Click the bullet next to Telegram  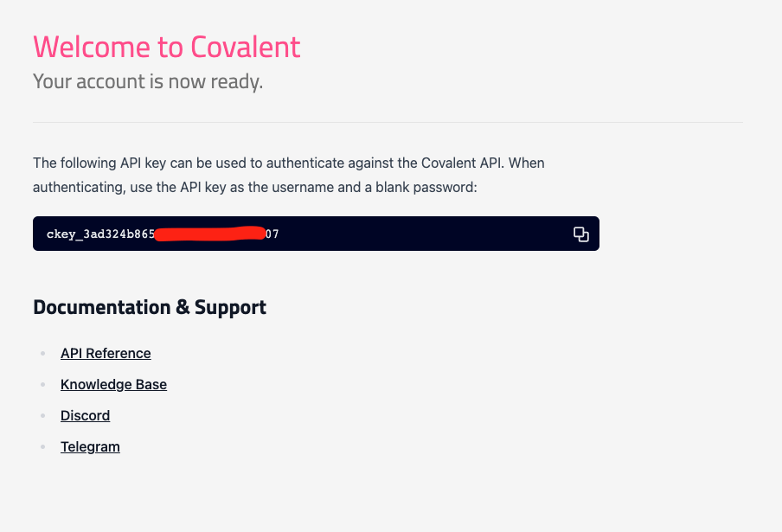point(42,446)
